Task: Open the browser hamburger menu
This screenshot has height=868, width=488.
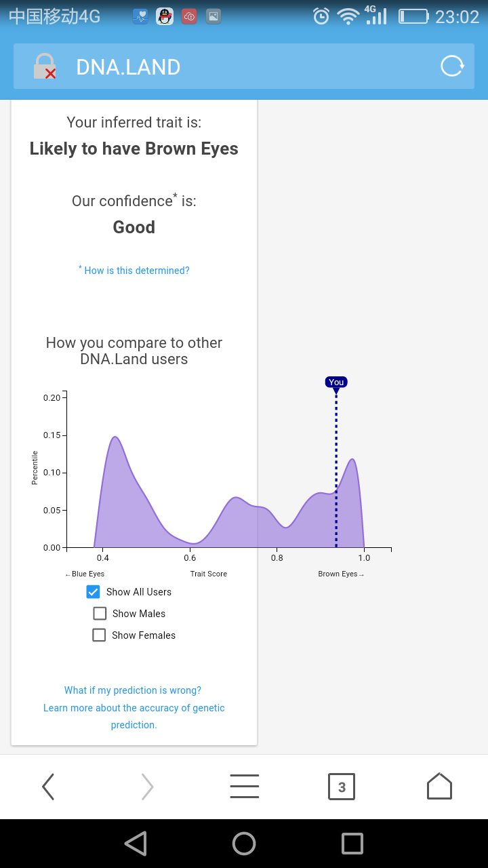Action: [x=245, y=787]
